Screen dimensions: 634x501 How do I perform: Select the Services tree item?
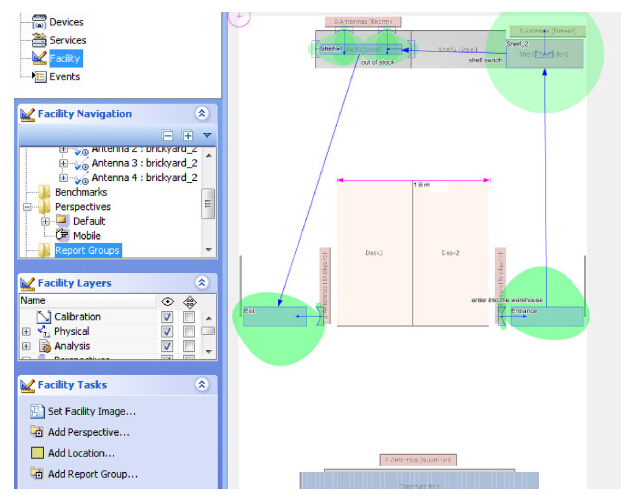coord(67,40)
